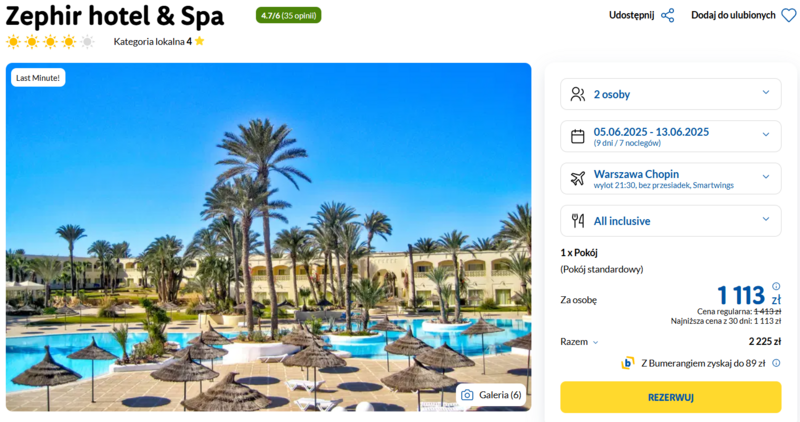Click the yellow REZERWUJ button
Image resolution: width=800 pixels, height=422 pixels.
(670, 397)
